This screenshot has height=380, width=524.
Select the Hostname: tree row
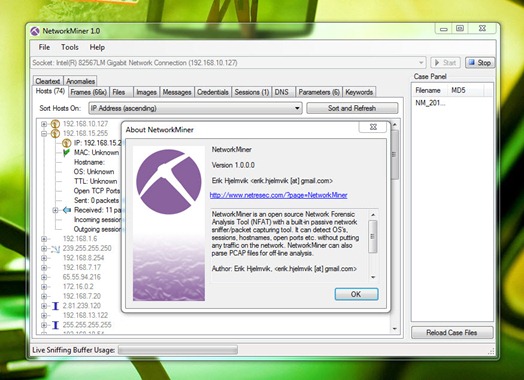(x=89, y=162)
